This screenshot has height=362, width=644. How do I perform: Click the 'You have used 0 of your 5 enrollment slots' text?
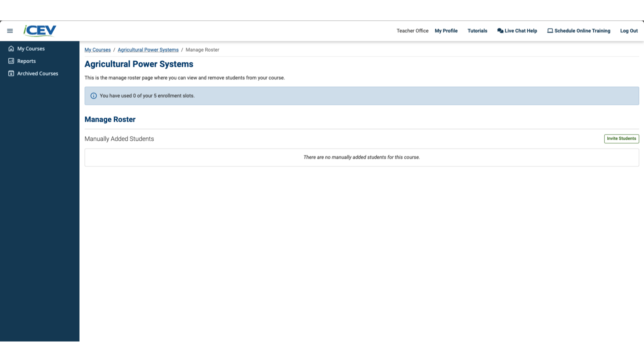147,96
